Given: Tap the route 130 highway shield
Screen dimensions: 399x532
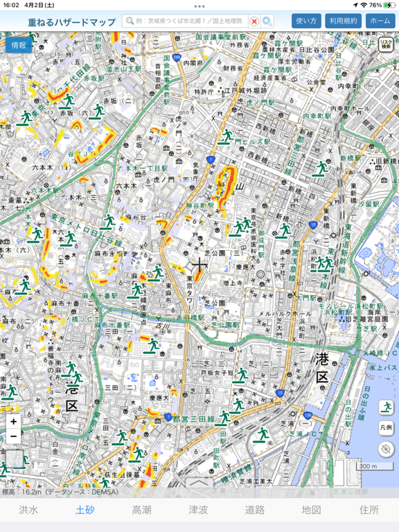Looking at the screenshot, I should [x=308, y=415].
